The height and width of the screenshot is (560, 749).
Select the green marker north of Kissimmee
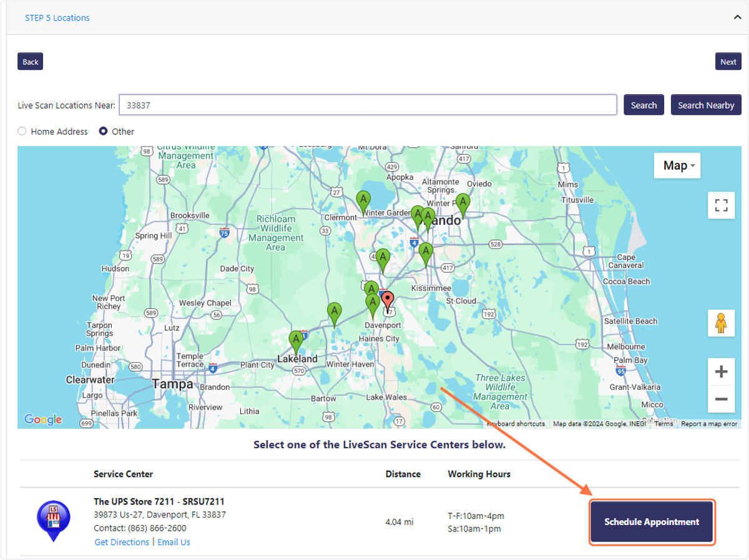click(426, 254)
